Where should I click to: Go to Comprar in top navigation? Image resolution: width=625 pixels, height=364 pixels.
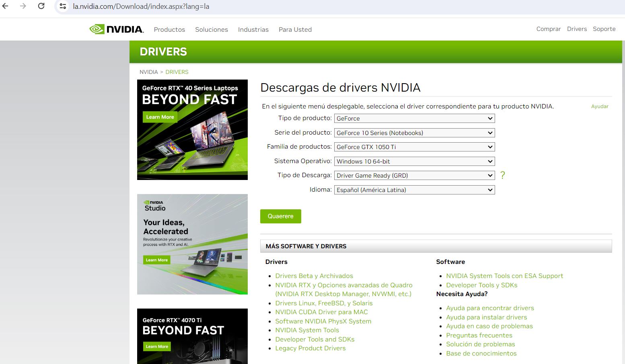click(549, 29)
